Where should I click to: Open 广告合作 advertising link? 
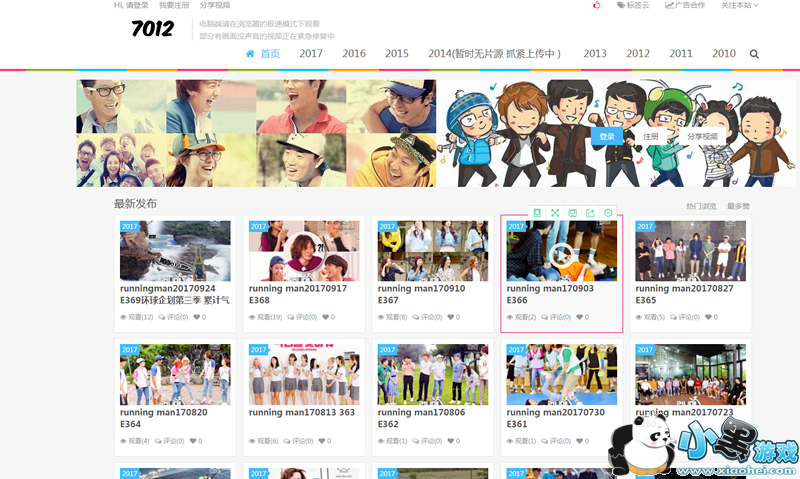point(685,5)
